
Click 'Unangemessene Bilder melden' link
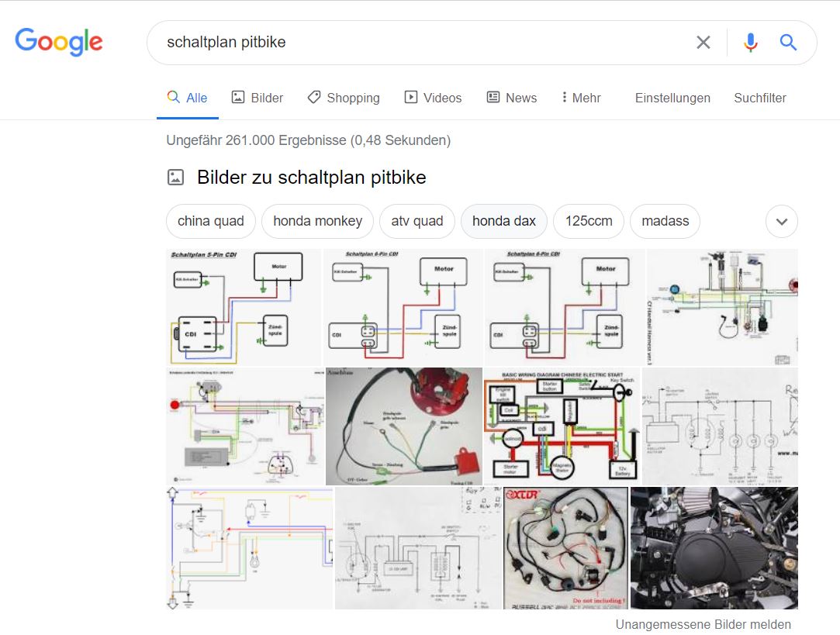(703, 624)
